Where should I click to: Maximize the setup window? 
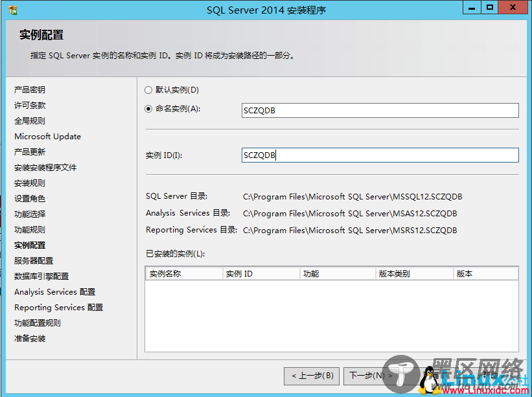point(490,8)
